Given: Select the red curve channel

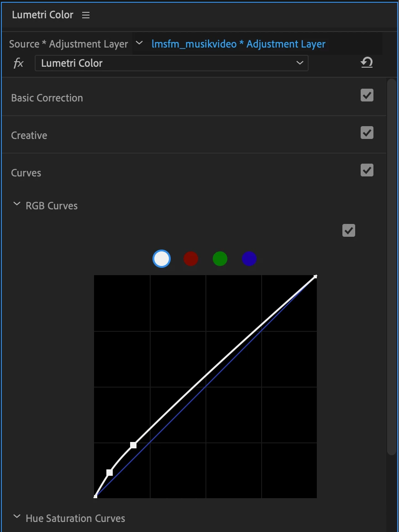Looking at the screenshot, I should (191, 259).
